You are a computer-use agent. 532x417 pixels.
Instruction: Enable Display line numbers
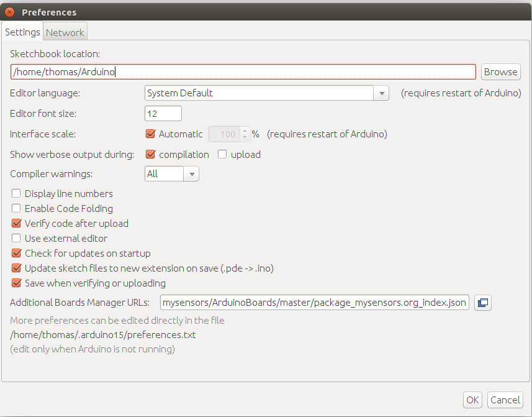point(16,193)
